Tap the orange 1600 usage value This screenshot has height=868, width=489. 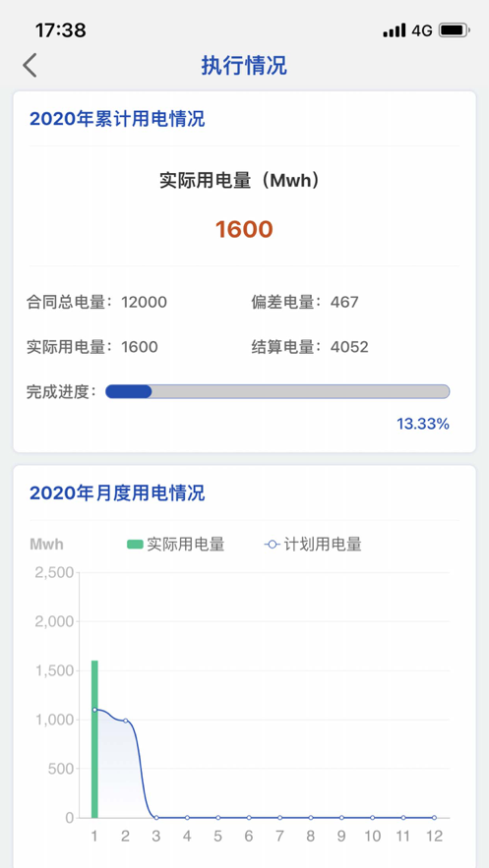coord(244,229)
